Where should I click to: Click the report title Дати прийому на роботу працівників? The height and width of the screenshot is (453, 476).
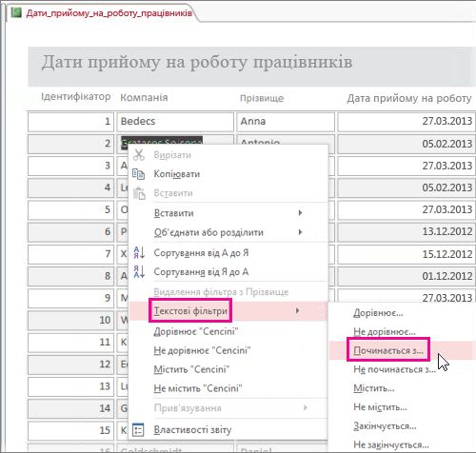197,62
